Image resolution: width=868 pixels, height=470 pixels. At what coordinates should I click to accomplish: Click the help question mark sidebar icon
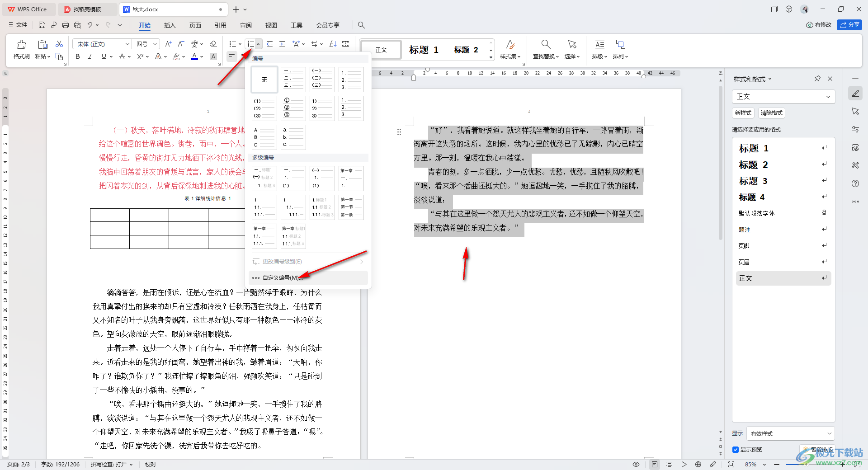point(855,183)
